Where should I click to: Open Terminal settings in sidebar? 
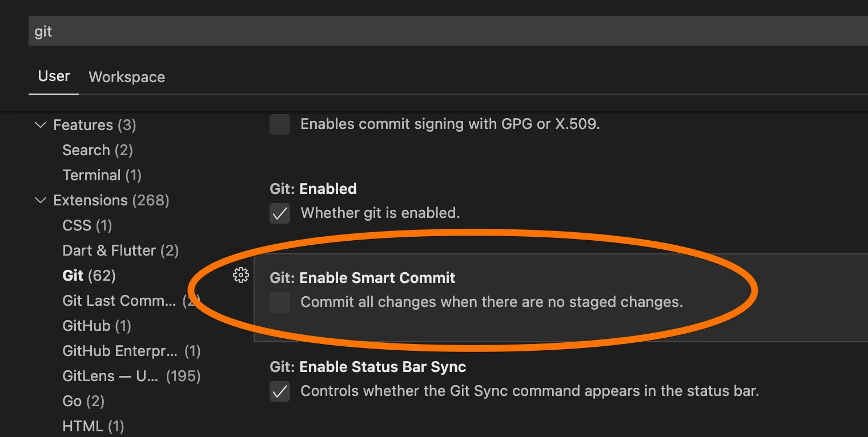coord(102,175)
